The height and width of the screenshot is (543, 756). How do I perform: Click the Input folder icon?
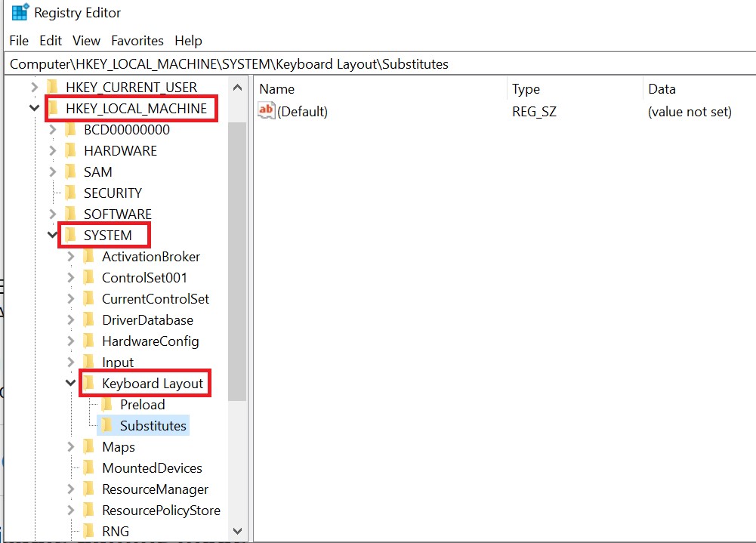(88, 362)
